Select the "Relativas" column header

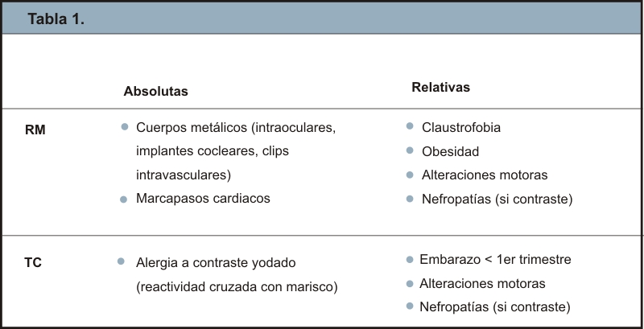coord(440,87)
